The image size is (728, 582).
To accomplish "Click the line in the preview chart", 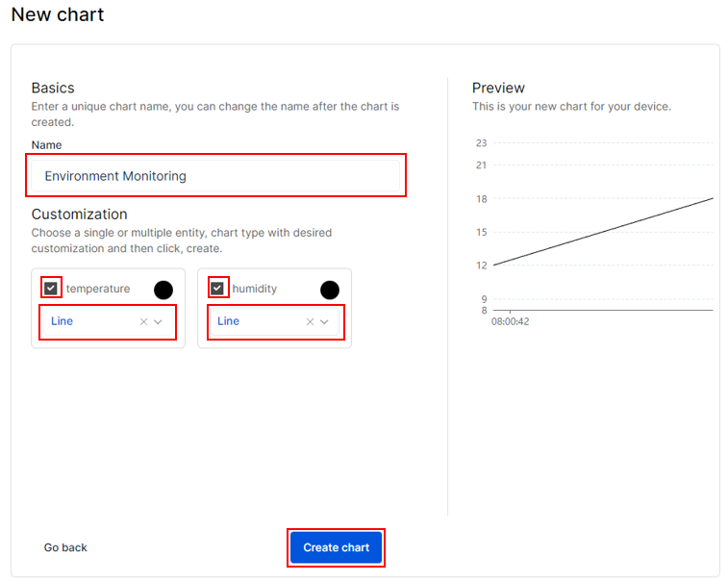I will (x=603, y=231).
